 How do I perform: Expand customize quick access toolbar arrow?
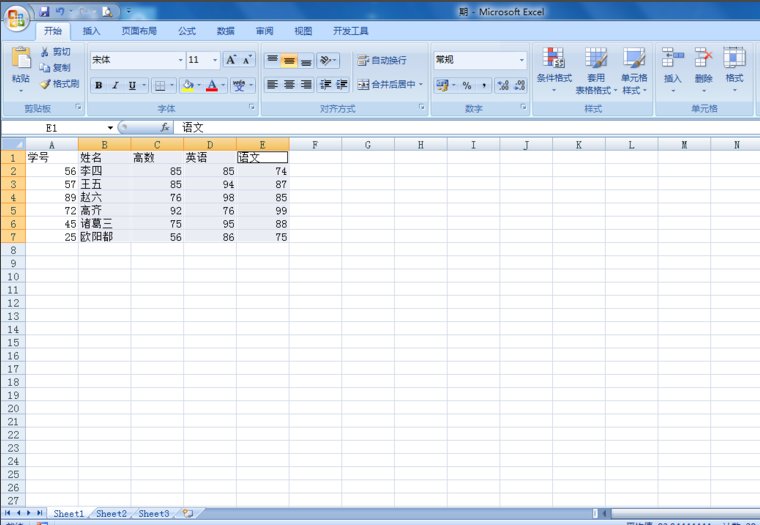coord(129,11)
